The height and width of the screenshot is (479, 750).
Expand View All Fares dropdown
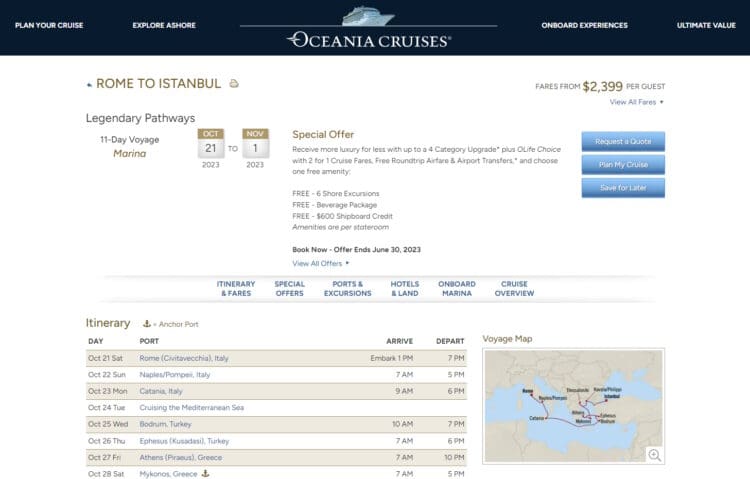pyautogui.click(x=637, y=102)
